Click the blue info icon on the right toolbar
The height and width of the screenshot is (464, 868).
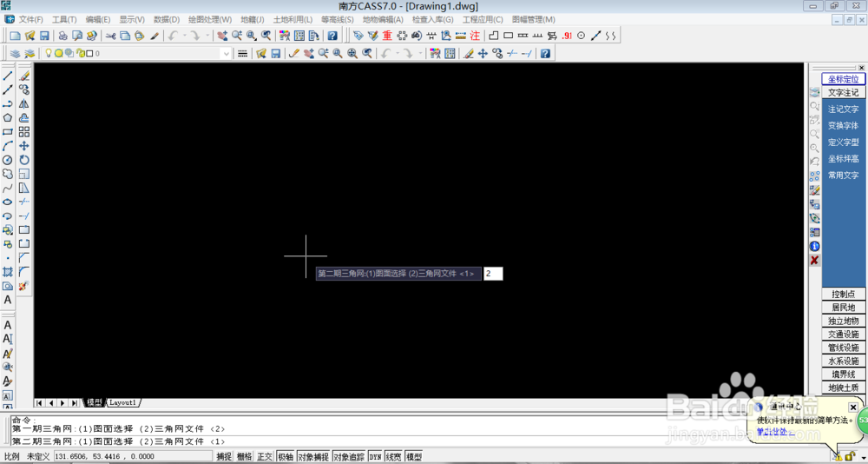[x=814, y=246]
